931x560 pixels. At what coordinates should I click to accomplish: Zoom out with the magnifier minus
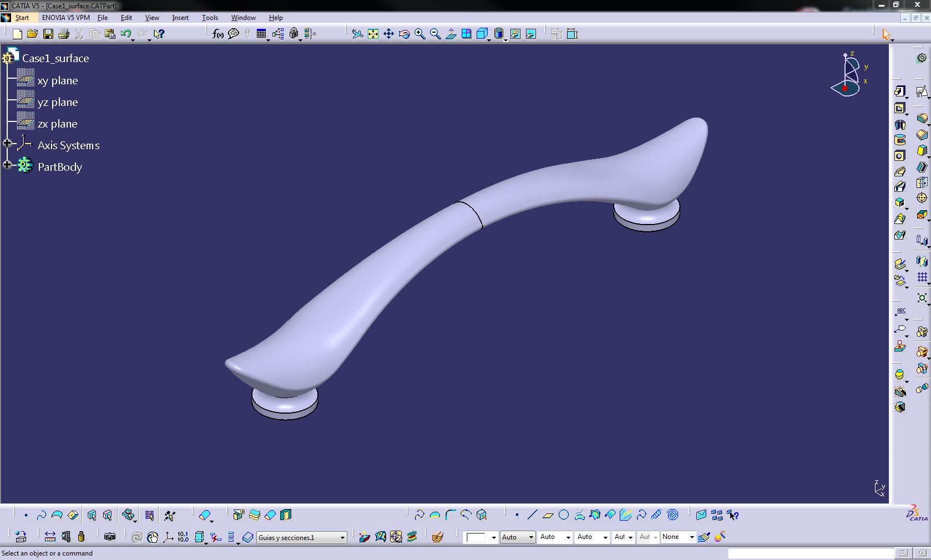tap(436, 34)
